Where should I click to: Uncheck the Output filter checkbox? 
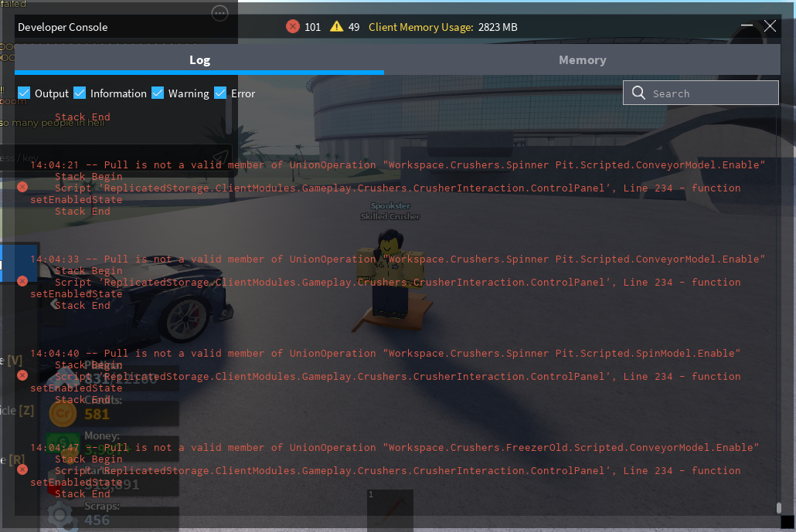click(x=24, y=93)
